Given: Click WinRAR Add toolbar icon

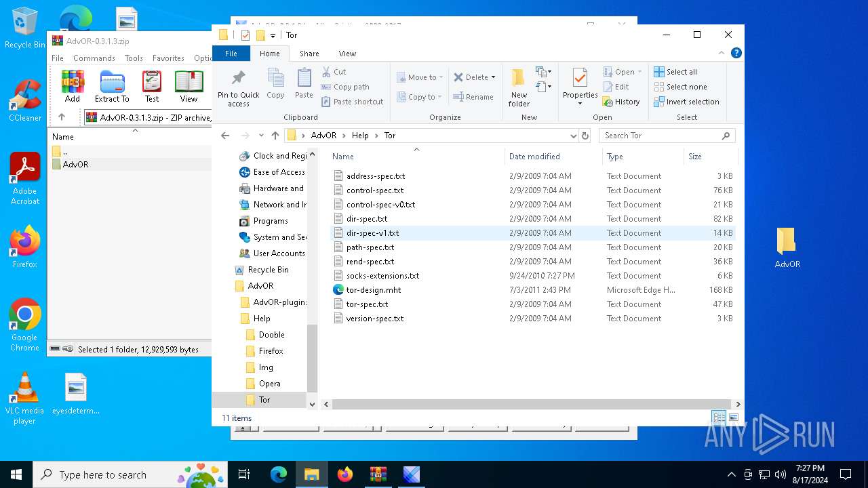Looking at the screenshot, I should click(73, 86).
